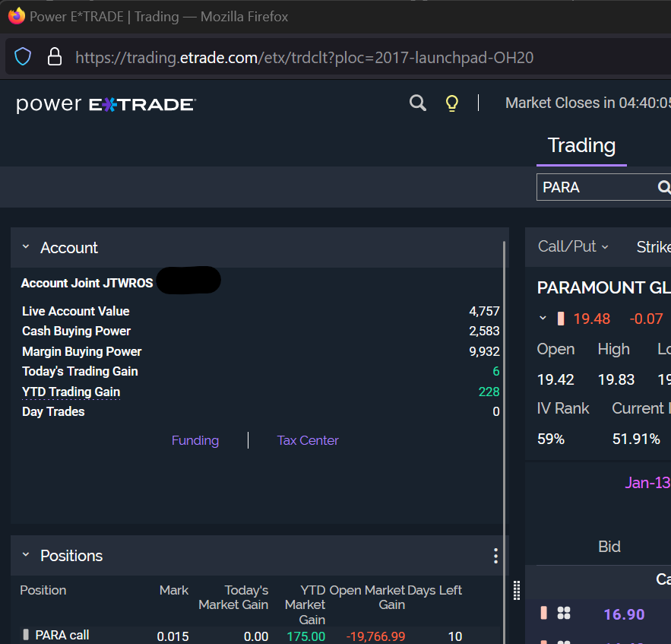This screenshot has height=644, width=671.
Task: Open the Funding link
Action: coord(195,440)
